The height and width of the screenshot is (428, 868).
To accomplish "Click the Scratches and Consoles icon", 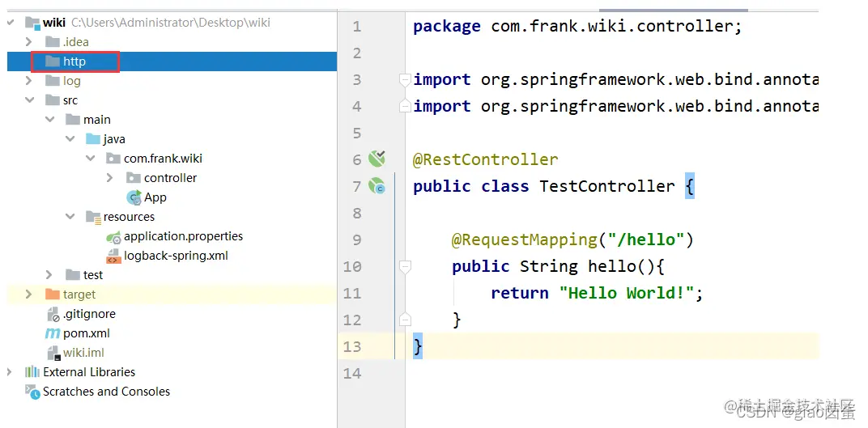I will 32,392.
